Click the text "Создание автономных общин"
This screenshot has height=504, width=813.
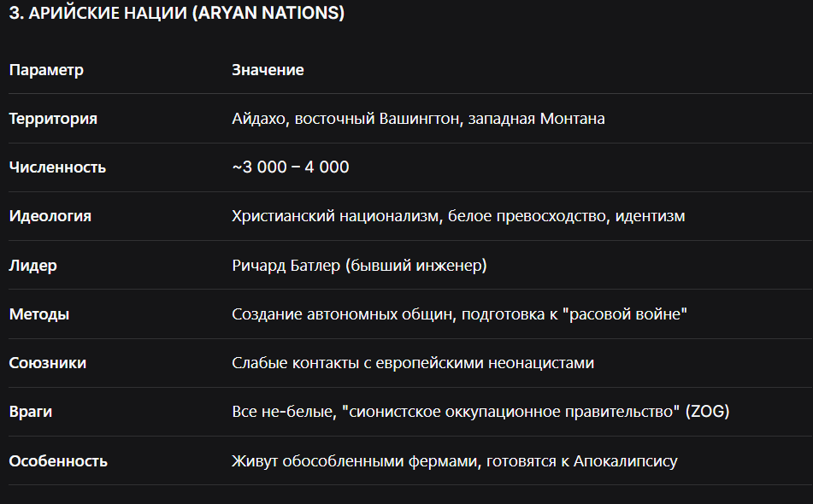tap(342, 314)
